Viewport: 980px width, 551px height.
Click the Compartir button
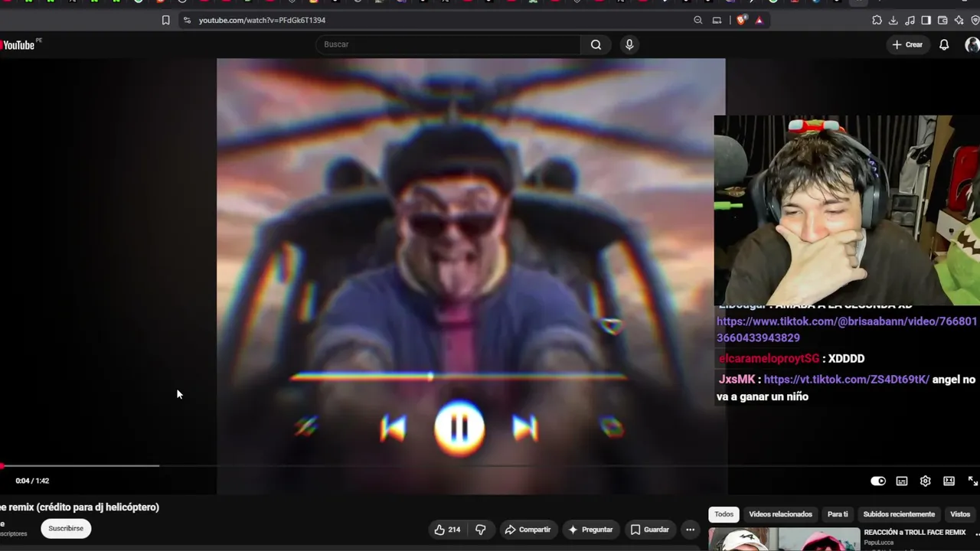coord(527,530)
